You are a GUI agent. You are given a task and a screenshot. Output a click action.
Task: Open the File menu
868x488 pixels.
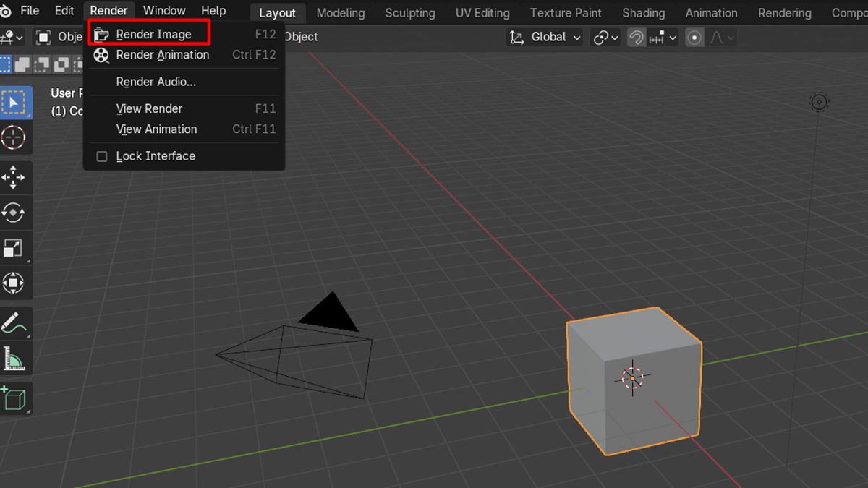pyautogui.click(x=30, y=11)
